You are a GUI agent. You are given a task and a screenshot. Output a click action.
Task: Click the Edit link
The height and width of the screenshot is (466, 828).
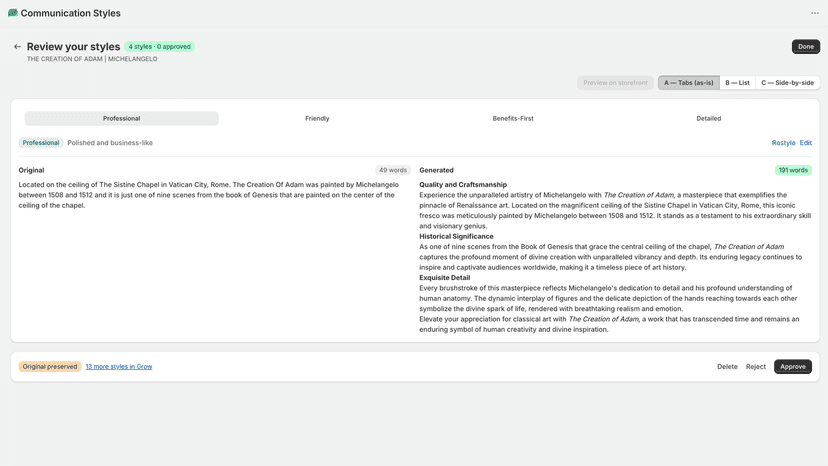805,143
